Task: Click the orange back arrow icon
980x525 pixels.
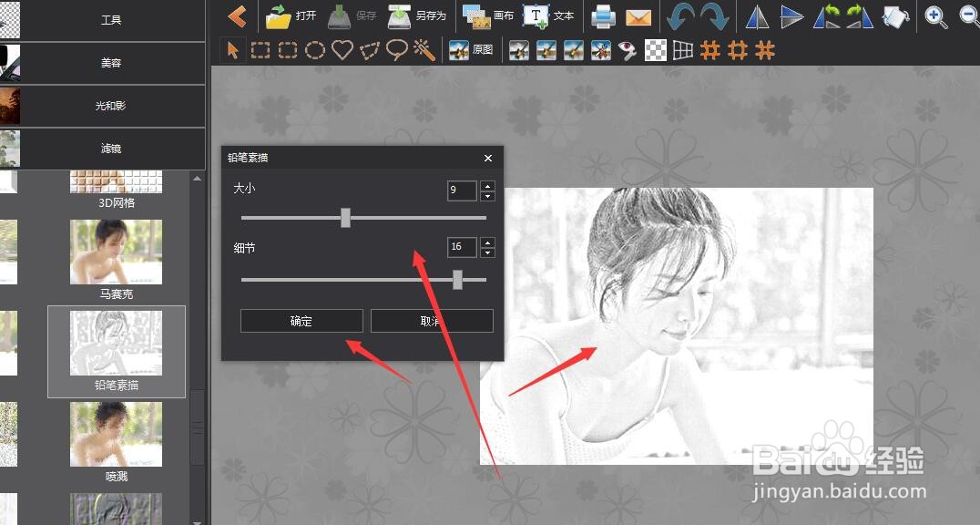Action: 237,16
